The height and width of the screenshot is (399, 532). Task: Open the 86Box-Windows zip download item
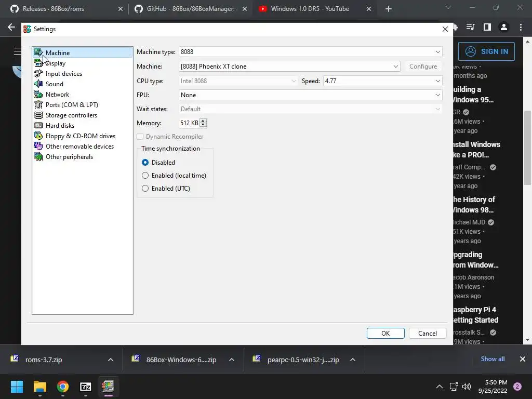pos(181,360)
